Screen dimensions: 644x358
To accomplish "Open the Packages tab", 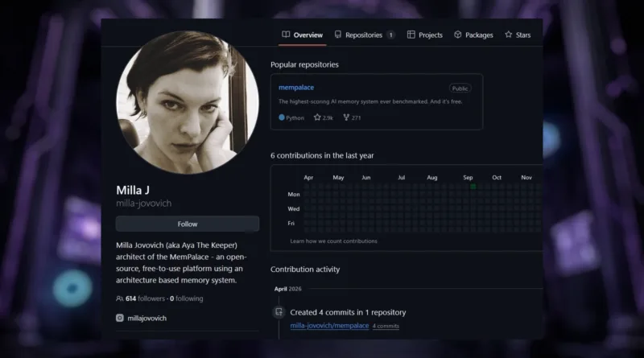I will pyautogui.click(x=478, y=35).
